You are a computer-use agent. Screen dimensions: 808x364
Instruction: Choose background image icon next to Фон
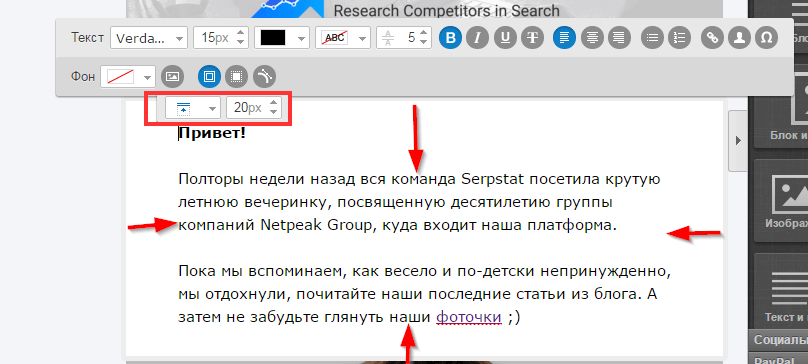coord(173,77)
